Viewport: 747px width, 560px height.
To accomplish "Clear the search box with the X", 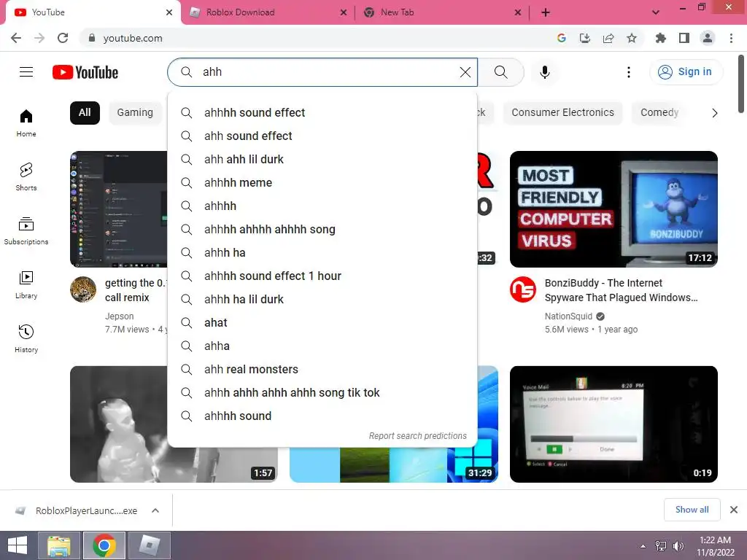I will 465,72.
